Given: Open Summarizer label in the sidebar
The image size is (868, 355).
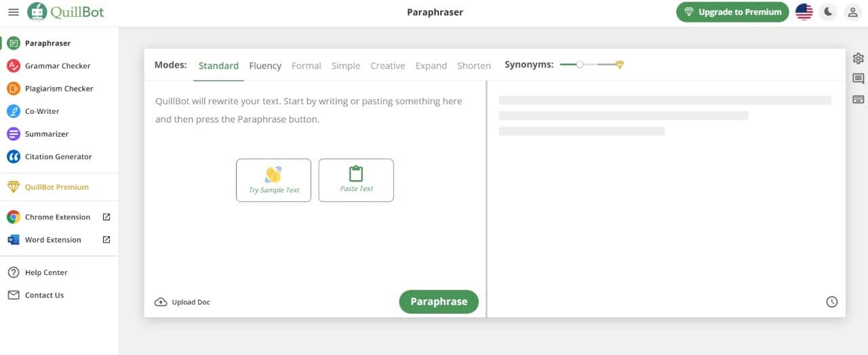Looking at the screenshot, I should pos(47,134).
